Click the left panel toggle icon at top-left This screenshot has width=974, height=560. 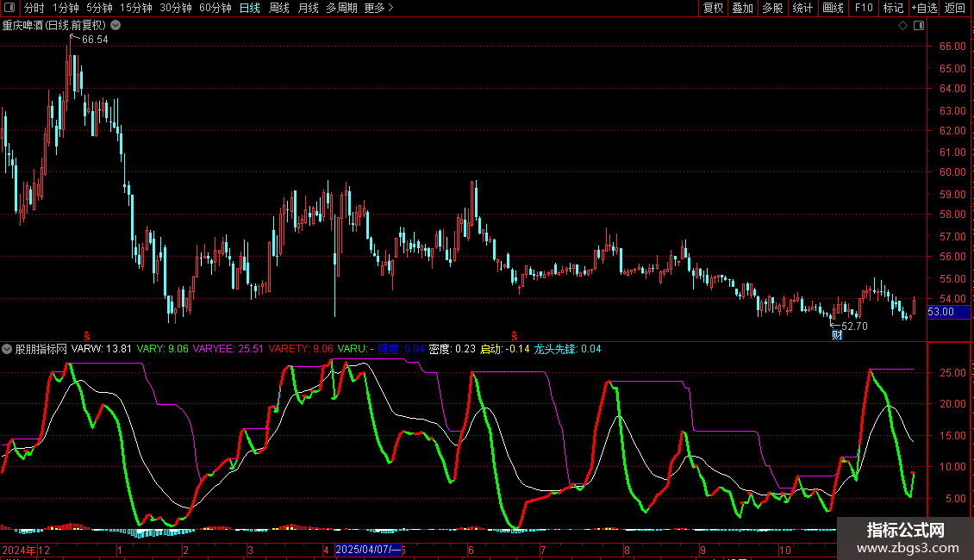tap(11, 9)
